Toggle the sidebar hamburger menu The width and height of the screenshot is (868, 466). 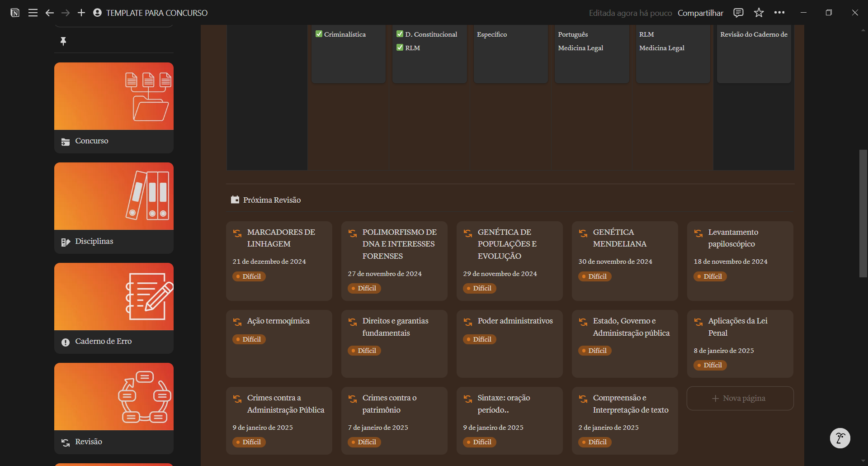coord(33,13)
